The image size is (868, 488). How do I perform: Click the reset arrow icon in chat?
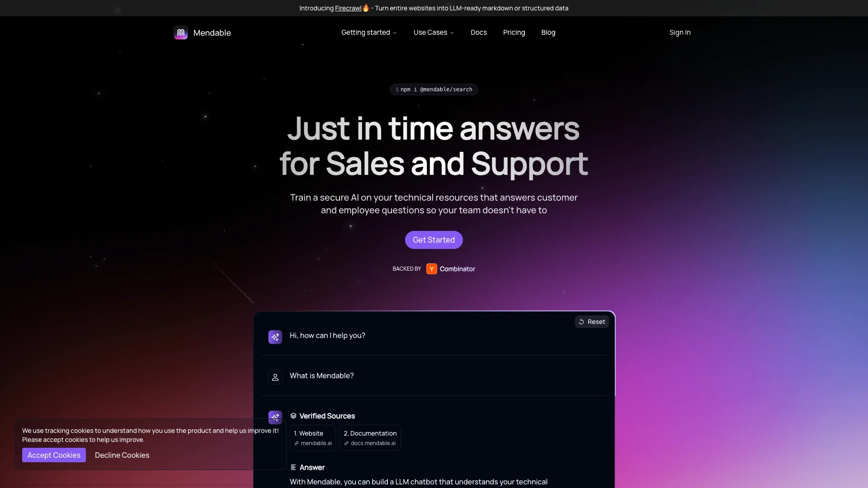[581, 322]
